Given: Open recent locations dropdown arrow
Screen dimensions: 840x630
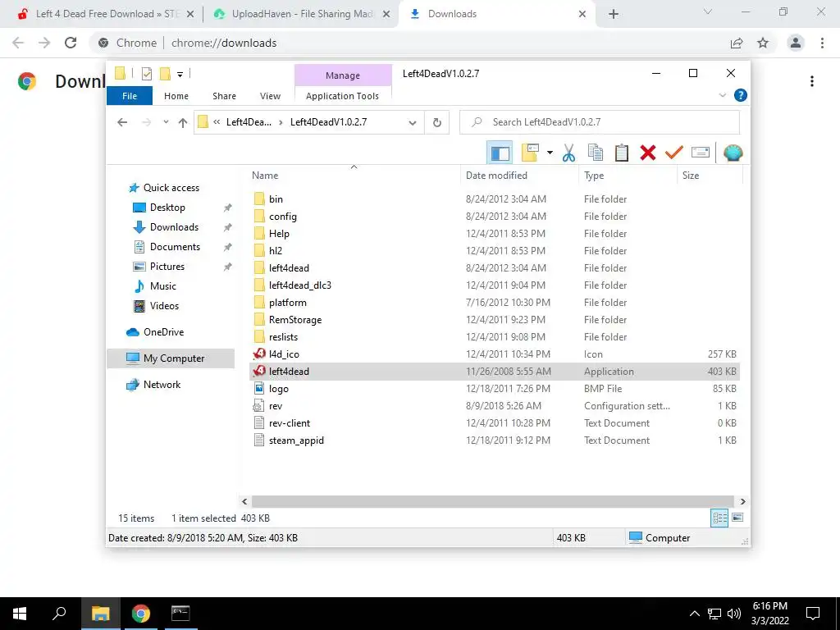Looking at the screenshot, I should (x=166, y=122).
